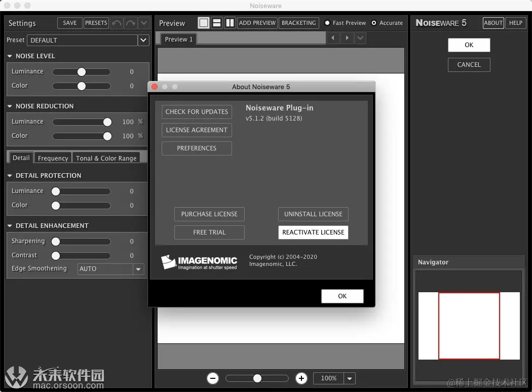Click Detail Protection Color slider handle
Screen dimensions: 532x392
[x=56, y=206]
